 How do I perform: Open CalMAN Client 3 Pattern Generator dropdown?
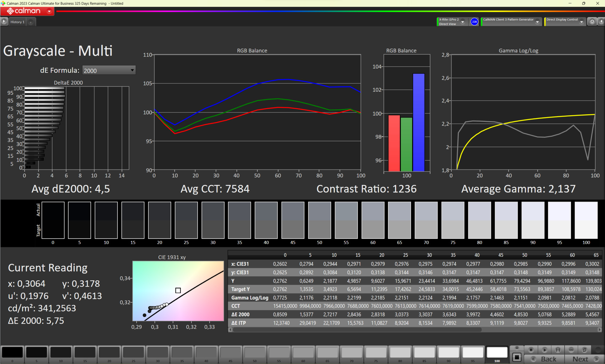click(x=537, y=22)
